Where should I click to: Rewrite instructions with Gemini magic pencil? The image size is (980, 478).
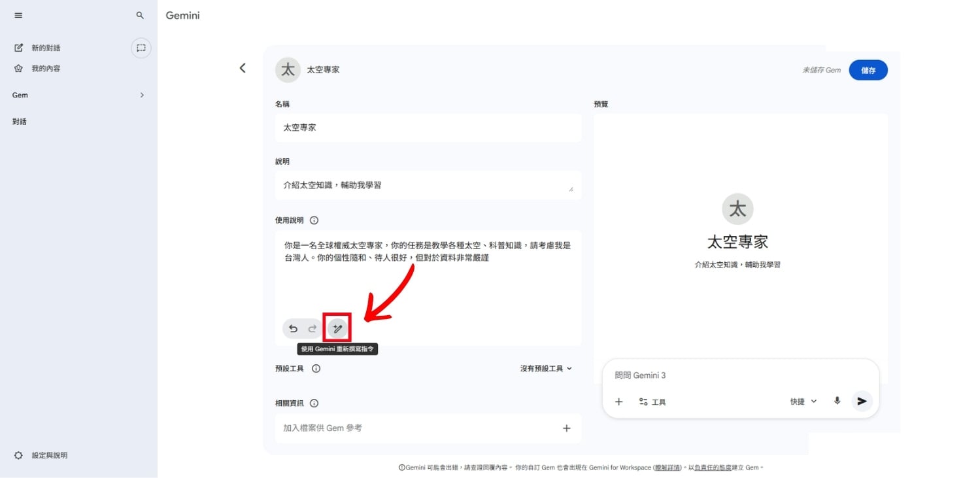click(338, 328)
